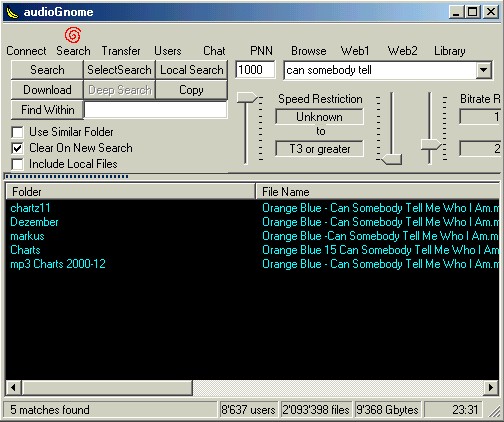Open the Chat tab
Image resolution: width=504 pixels, height=422 pixels.
coord(214,51)
